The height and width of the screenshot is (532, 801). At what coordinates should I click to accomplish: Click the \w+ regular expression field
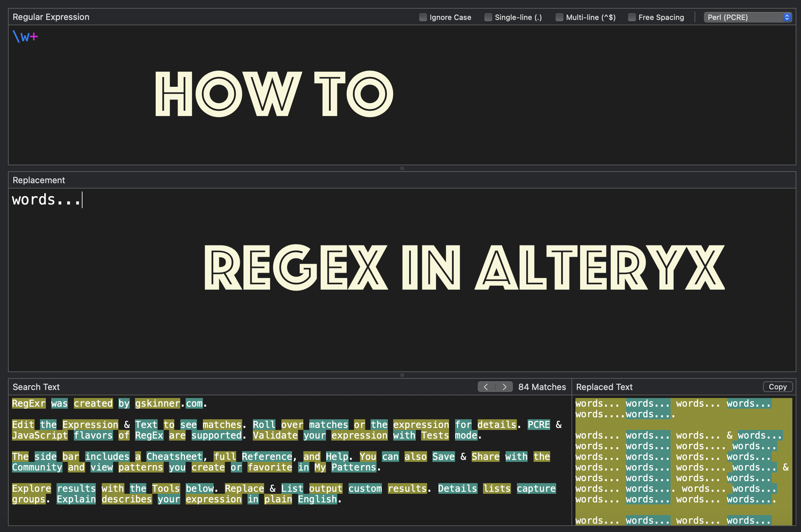(x=26, y=37)
